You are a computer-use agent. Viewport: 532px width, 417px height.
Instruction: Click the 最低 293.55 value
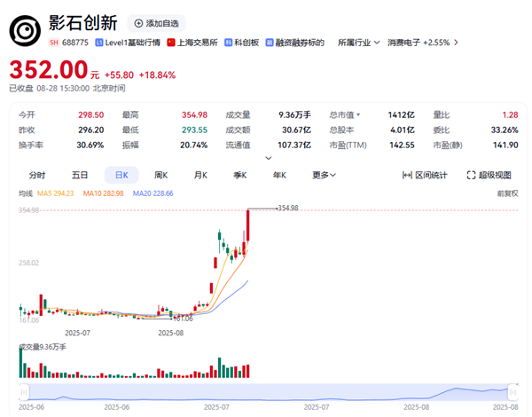point(194,130)
